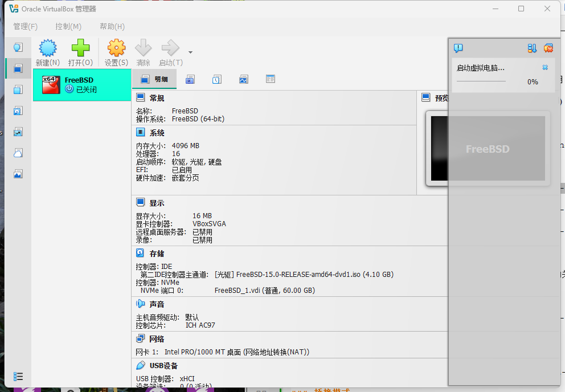The height and width of the screenshot is (392, 565).
Task: Clear finished notifications with orange X icon
Action: point(548,48)
